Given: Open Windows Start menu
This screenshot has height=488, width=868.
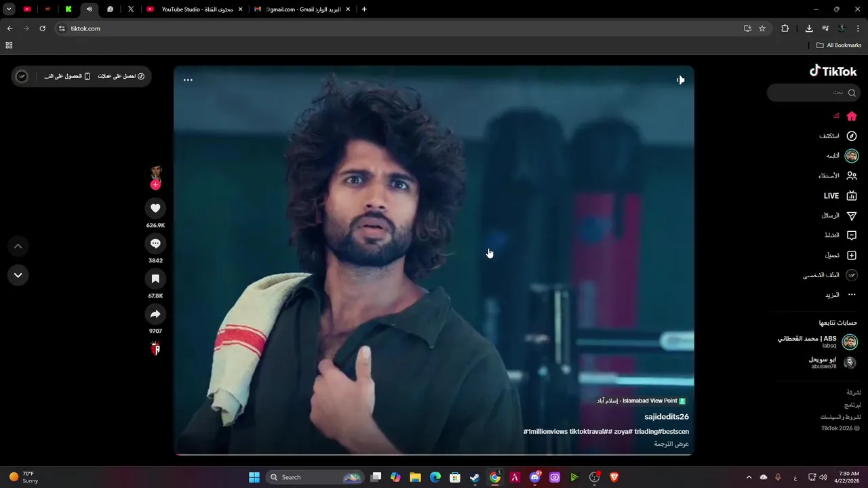Looking at the screenshot, I should [254, 477].
